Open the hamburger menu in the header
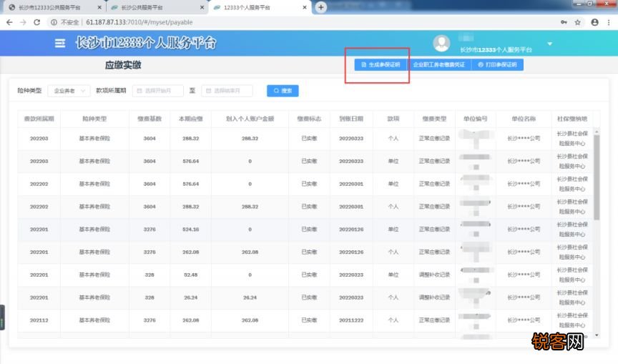The image size is (618, 364). tap(60, 43)
